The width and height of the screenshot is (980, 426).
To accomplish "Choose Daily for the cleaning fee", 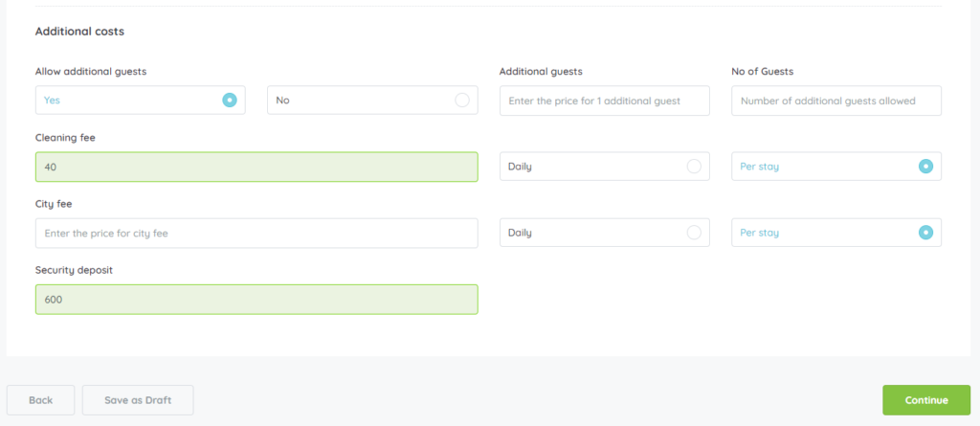I will 694,167.
